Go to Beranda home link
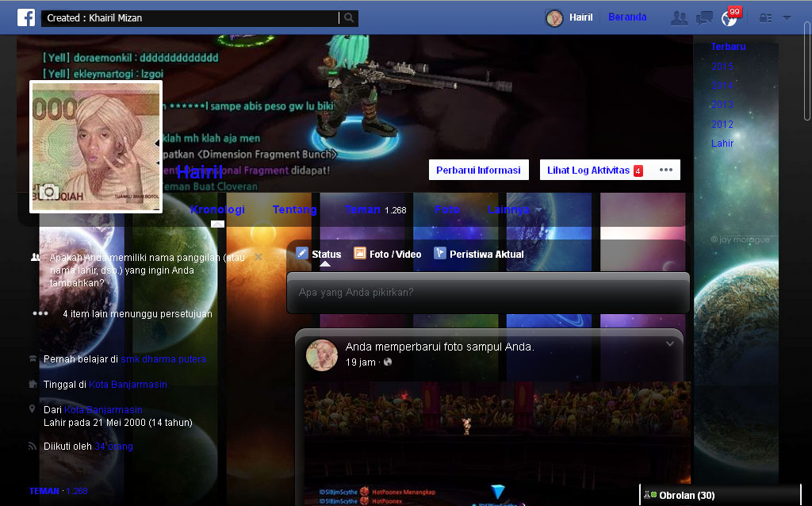 click(627, 17)
